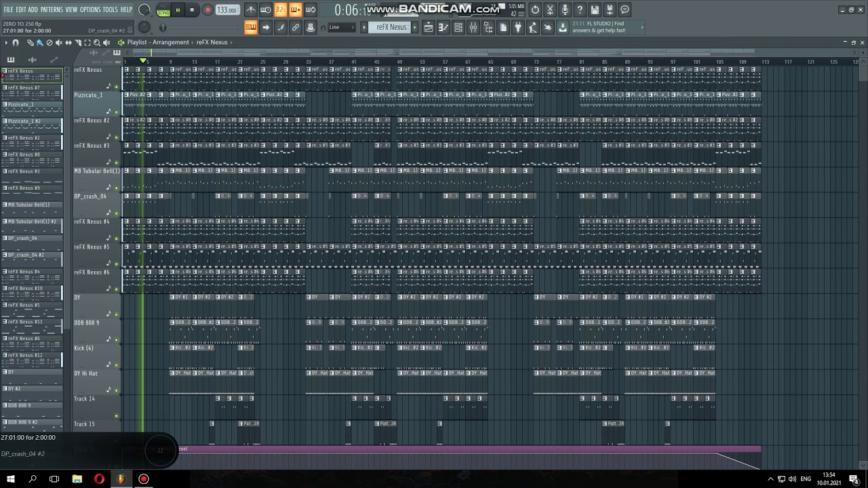Click the undo history button
The height and width of the screenshot is (488, 868).
pyautogui.click(x=535, y=9)
